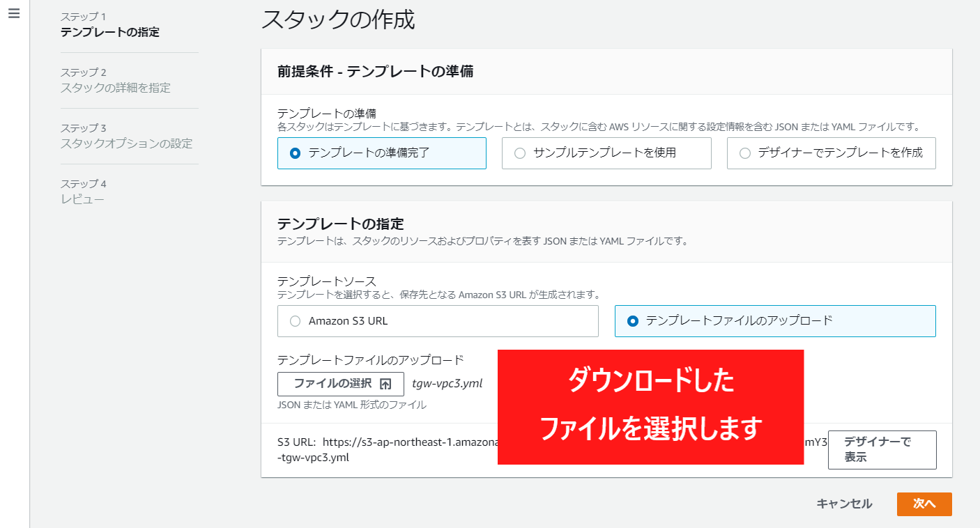Switch template source to Amazon S3 URL
The image size is (980, 528).
(296, 321)
